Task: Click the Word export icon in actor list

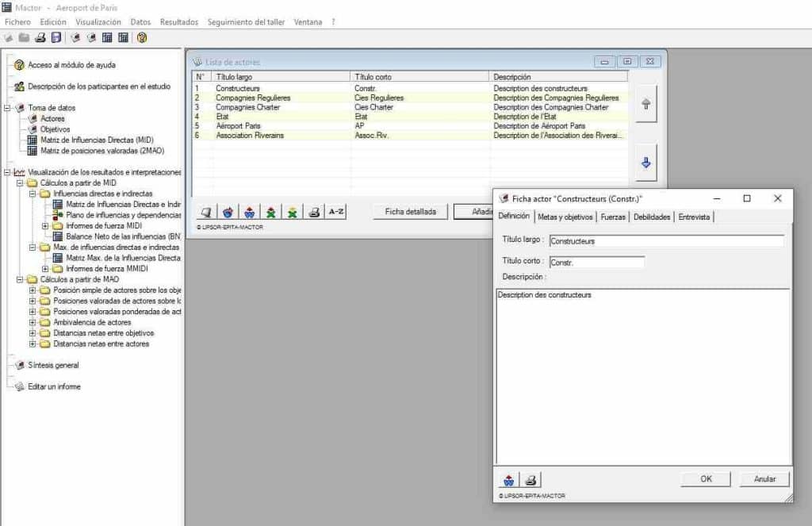Action: click(250, 212)
